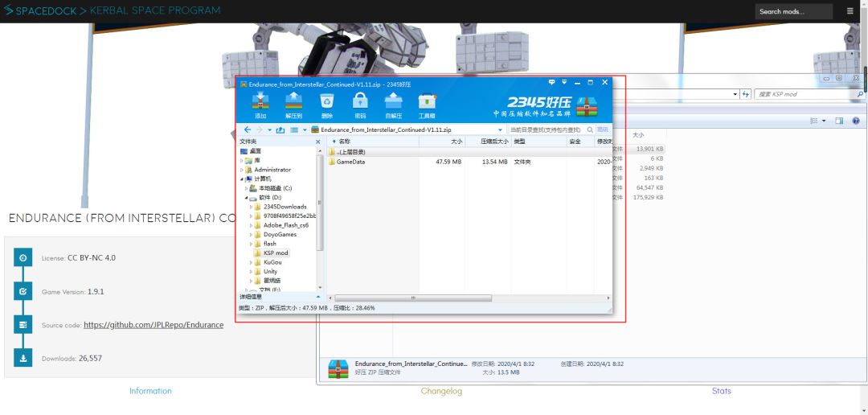Expand the 2345Downloads folder node
This screenshot has width=868, height=415.
pyautogui.click(x=251, y=207)
